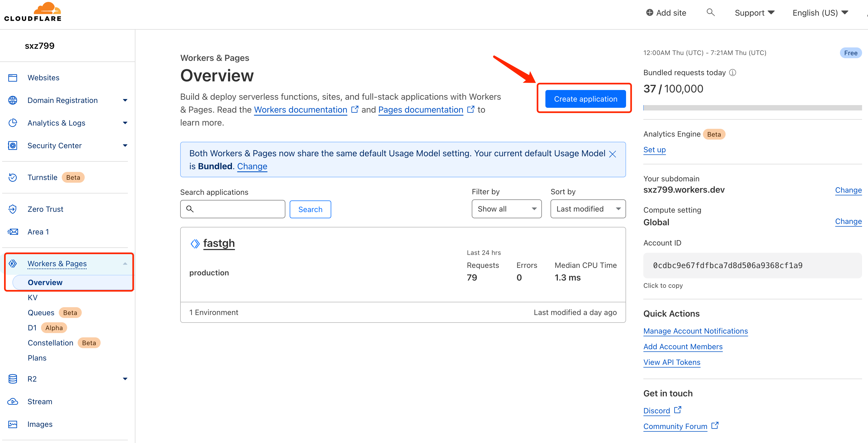Open Images in the sidebar
Image resolution: width=868 pixels, height=443 pixels.
(40, 424)
